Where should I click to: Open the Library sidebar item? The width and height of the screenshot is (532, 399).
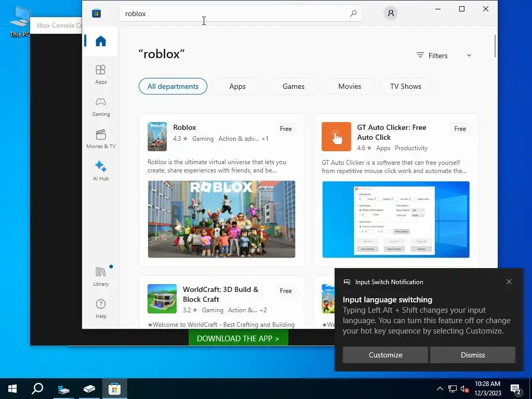pos(101,276)
